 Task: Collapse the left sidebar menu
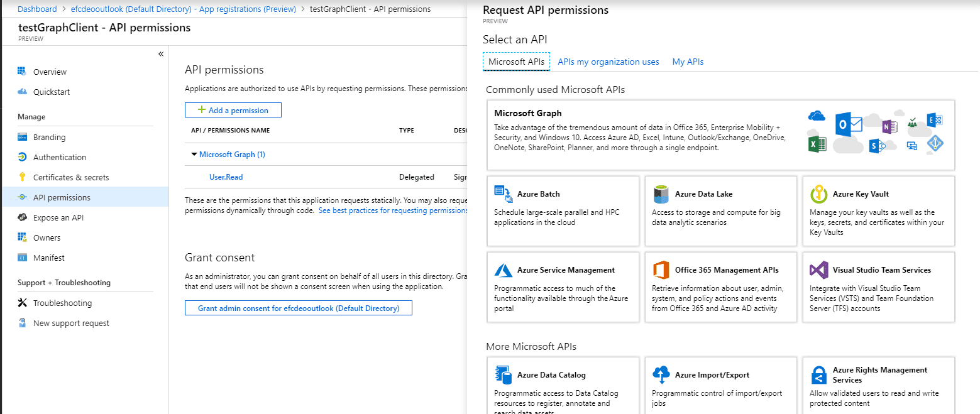[x=161, y=54]
